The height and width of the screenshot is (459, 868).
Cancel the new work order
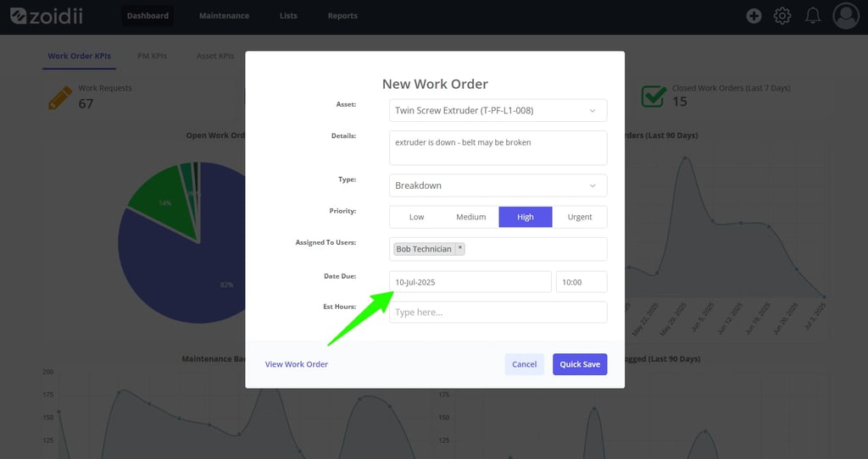pos(524,364)
